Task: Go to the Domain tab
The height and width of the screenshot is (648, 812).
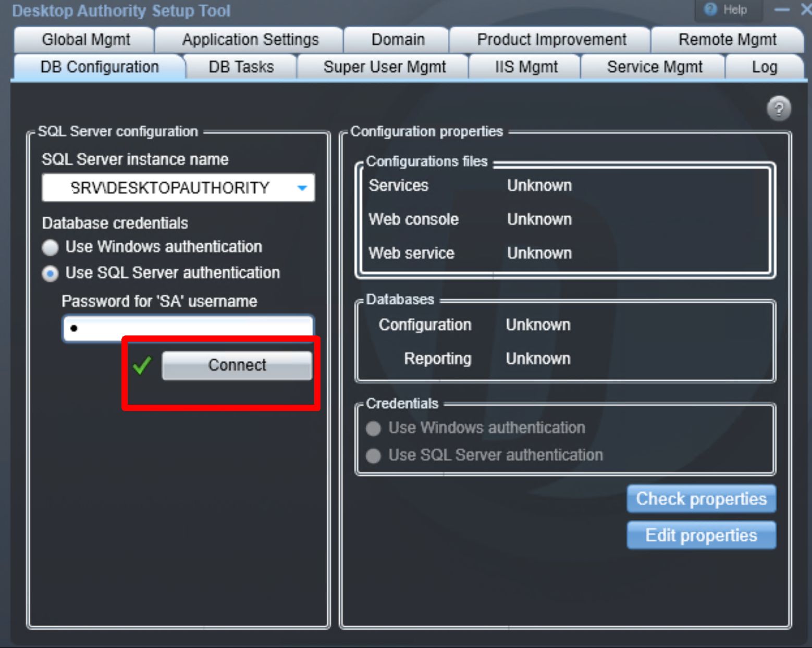Action: [x=398, y=40]
